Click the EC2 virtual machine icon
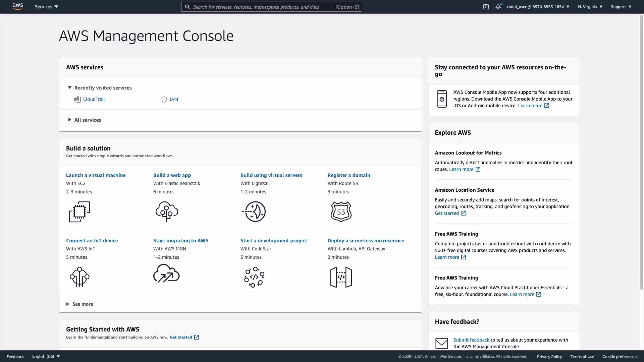 click(x=79, y=212)
